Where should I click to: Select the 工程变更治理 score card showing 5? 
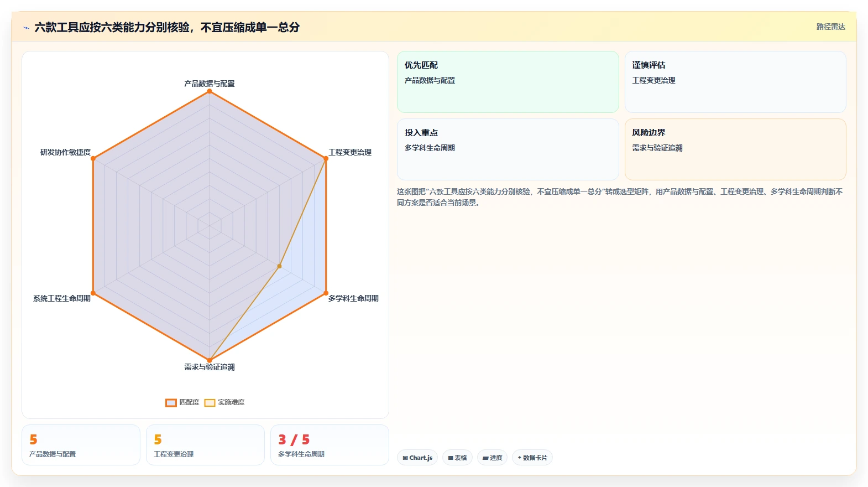(205, 445)
